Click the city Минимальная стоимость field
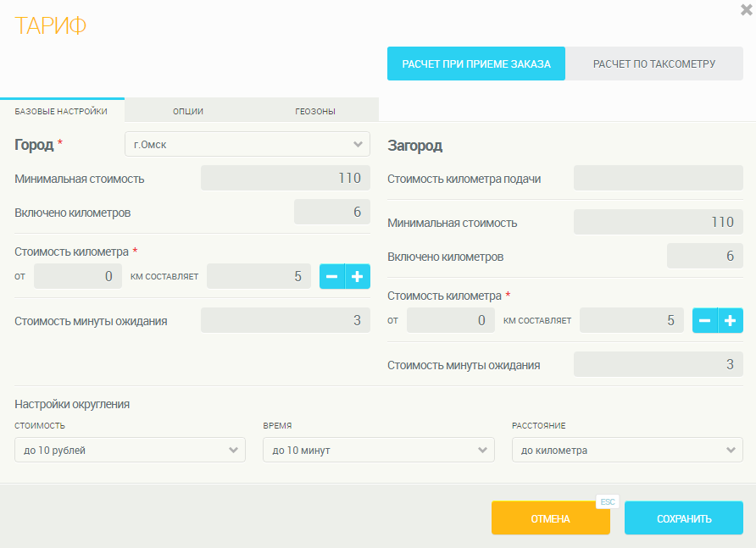This screenshot has height=548, width=756. [x=285, y=178]
